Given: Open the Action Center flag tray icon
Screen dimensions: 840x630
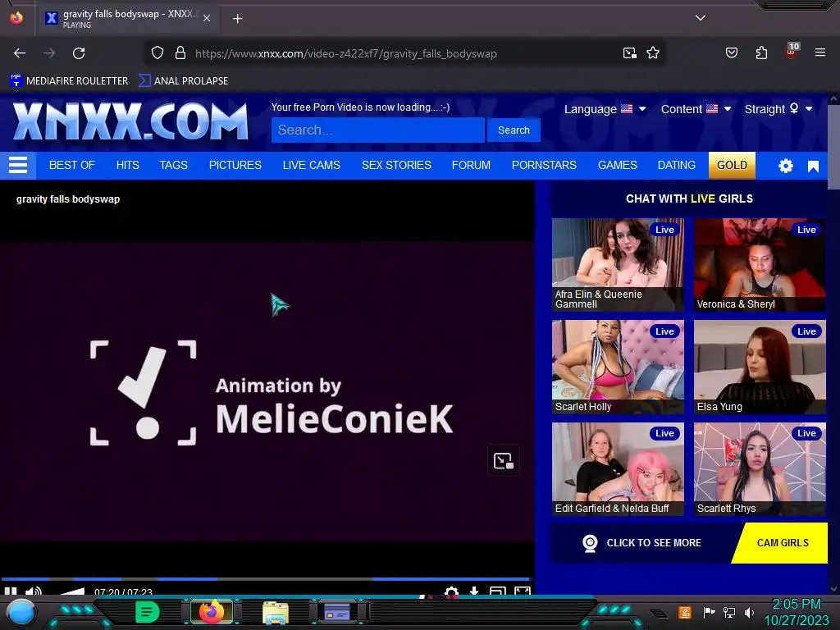Looking at the screenshot, I should [x=709, y=612].
